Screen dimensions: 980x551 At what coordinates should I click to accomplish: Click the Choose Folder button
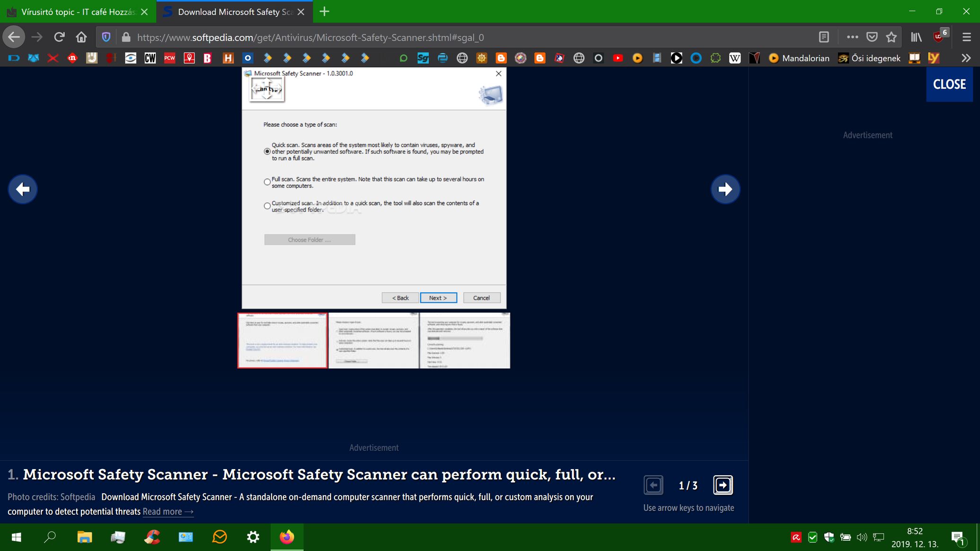coord(309,240)
